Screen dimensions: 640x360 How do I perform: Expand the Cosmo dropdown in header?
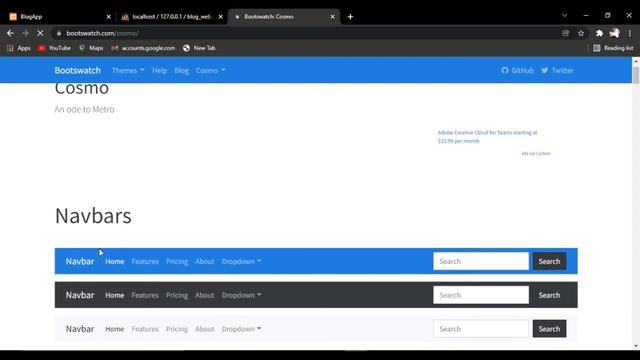click(211, 70)
